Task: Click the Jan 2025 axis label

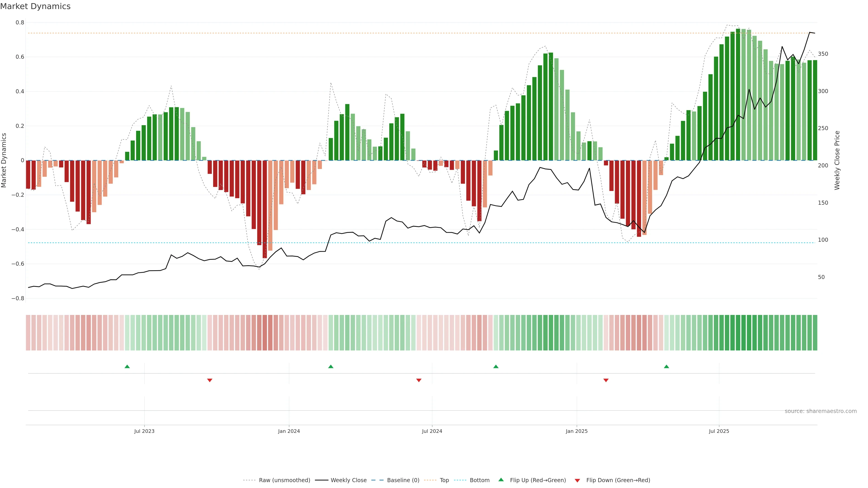Action: (x=577, y=431)
